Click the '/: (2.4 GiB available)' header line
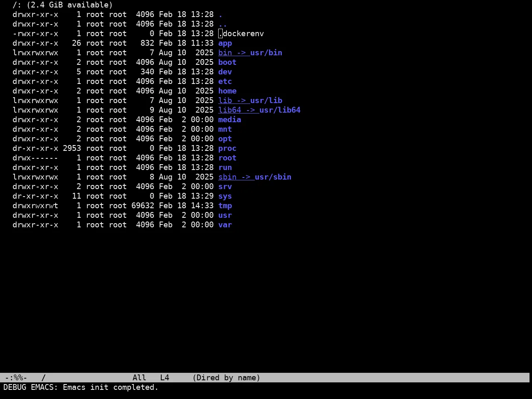Image resolution: width=532 pixels, height=399 pixels. point(63,5)
